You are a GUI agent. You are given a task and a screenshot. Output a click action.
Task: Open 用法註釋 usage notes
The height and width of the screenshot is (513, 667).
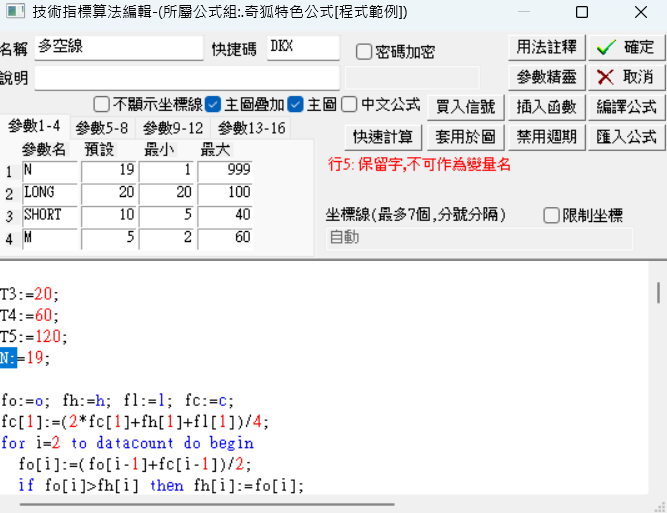tap(547, 47)
